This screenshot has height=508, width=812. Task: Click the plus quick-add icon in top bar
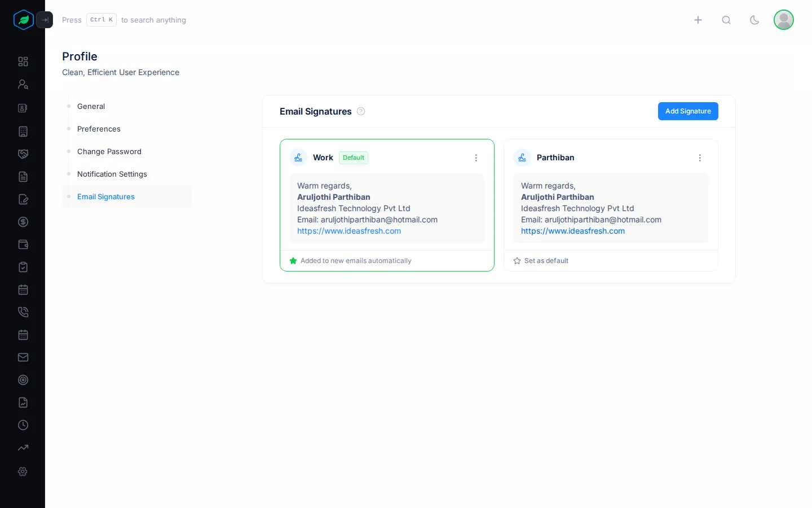tap(698, 20)
